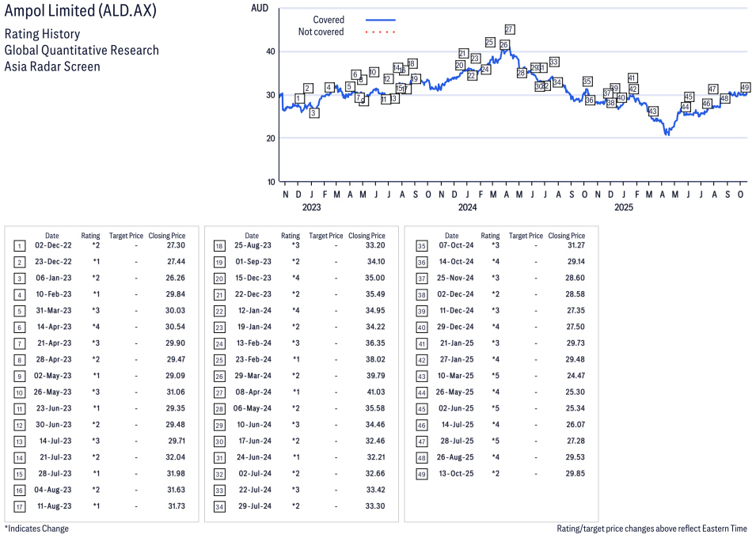The image size is (756, 534).
Task: Select the numbered box 17 in the table
Action: [19, 506]
